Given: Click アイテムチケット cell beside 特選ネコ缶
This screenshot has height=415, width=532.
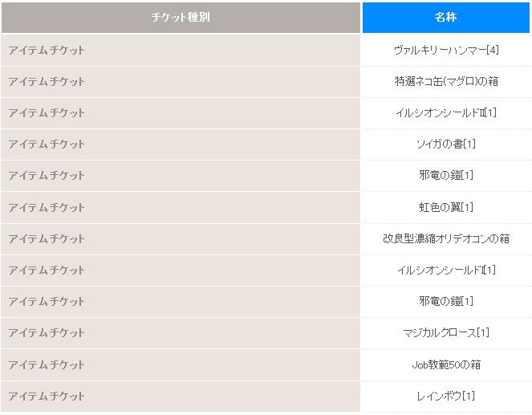Looking at the screenshot, I should click(x=181, y=81).
